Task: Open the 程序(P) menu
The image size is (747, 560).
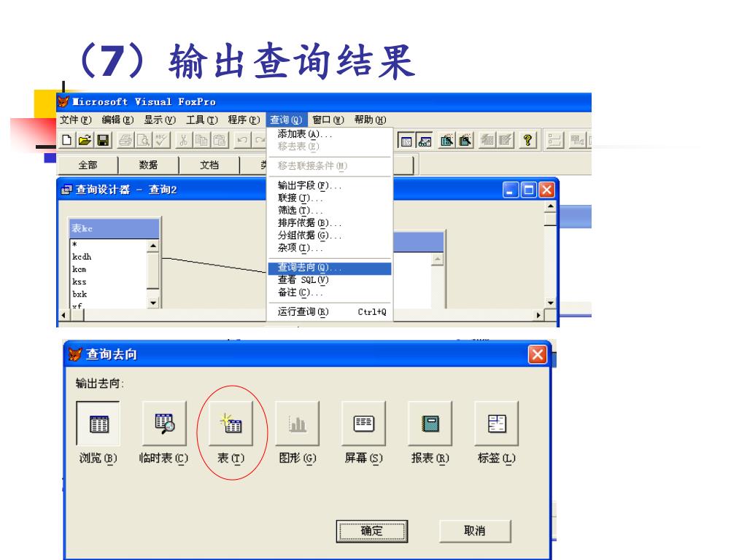Action: pyautogui.click(x=244, y=120)
